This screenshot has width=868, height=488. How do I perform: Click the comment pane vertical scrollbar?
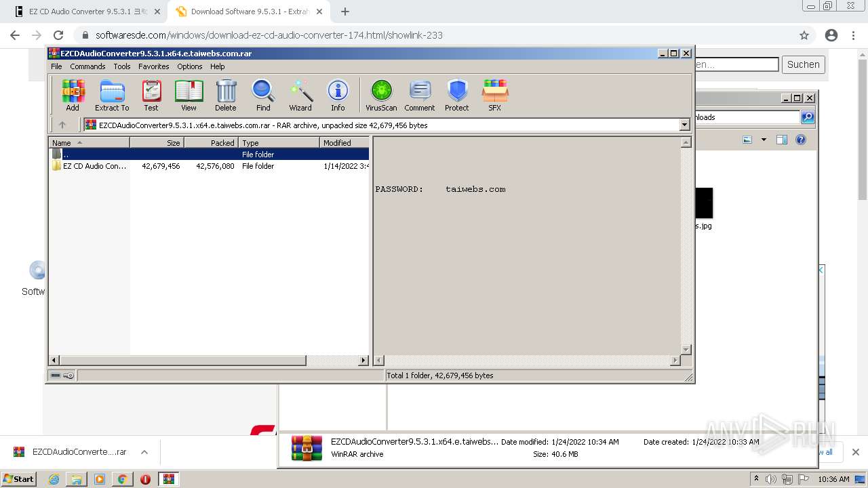click(686, 246)
